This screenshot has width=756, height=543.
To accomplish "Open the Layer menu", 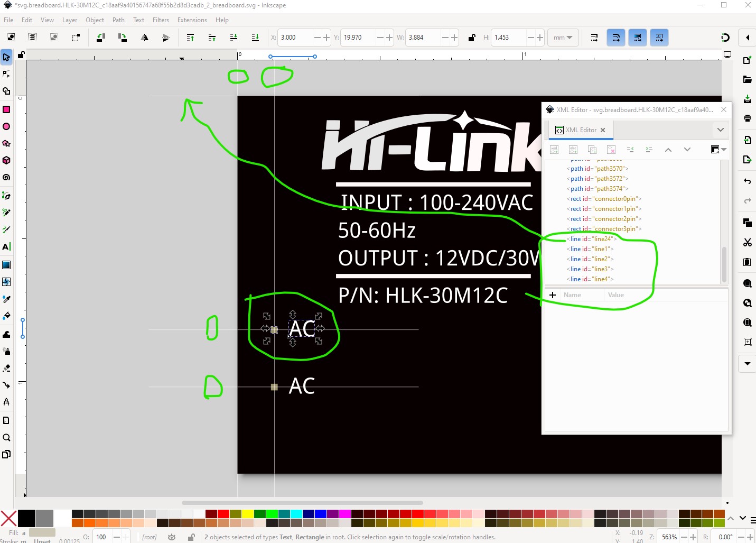I will coord(70,20).
